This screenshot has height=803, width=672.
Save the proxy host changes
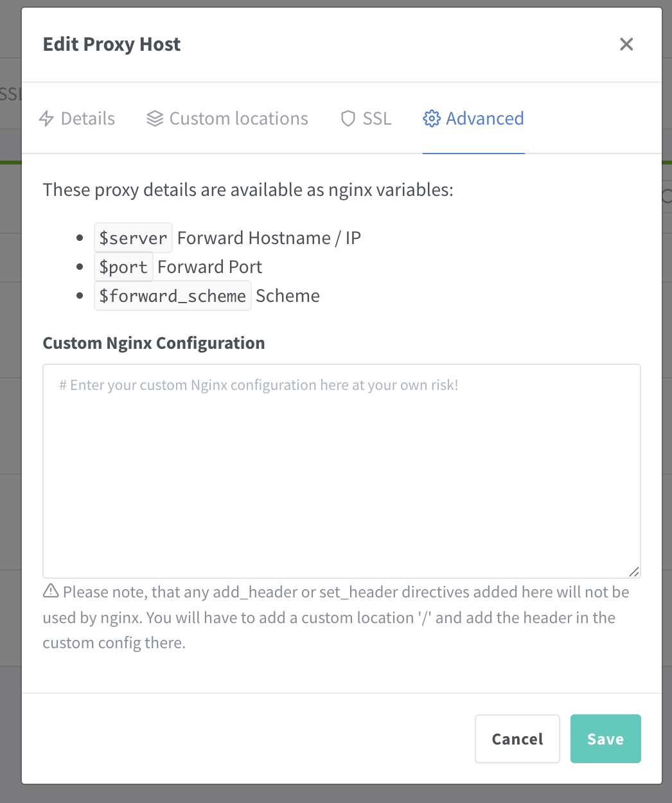tap(605, 739)
